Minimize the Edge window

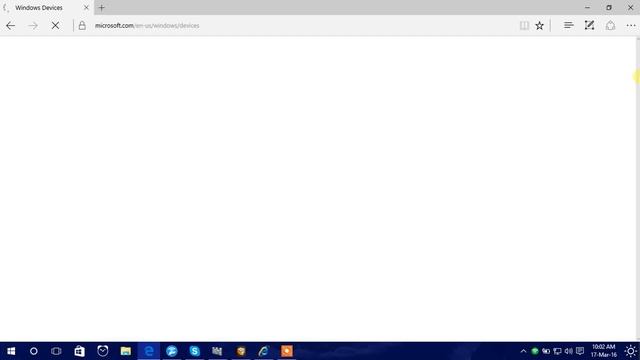587,7
